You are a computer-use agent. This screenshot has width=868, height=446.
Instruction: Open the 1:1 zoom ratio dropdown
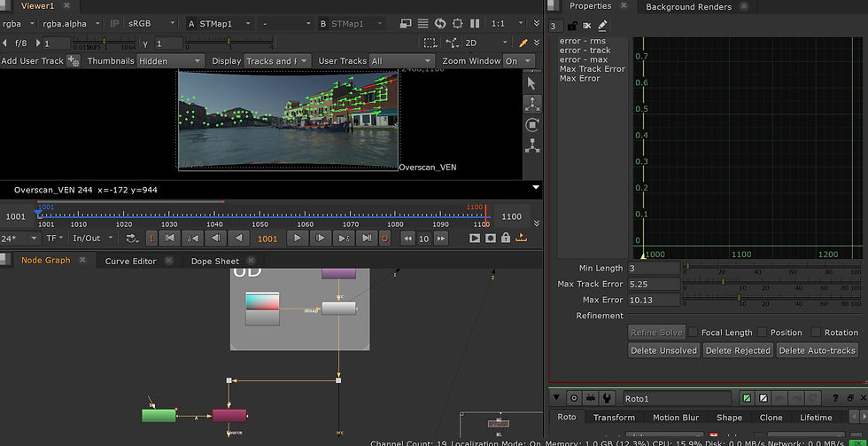(507, 24)
